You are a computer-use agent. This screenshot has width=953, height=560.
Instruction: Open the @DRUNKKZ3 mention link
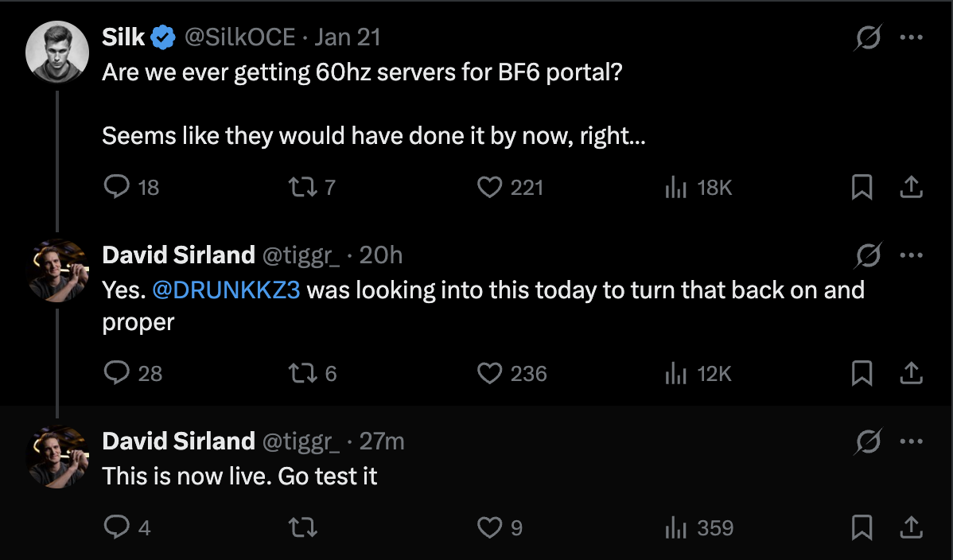[x=226, y=290]
